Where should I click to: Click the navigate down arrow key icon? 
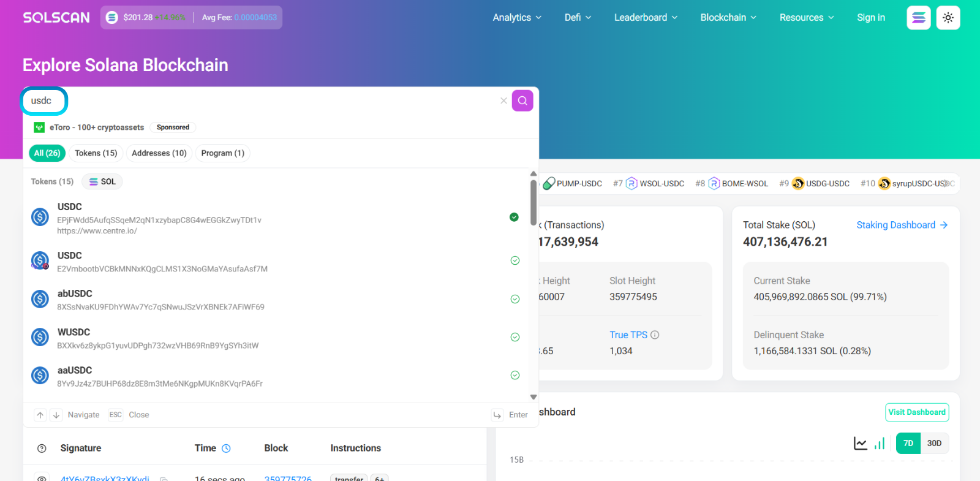56,415
